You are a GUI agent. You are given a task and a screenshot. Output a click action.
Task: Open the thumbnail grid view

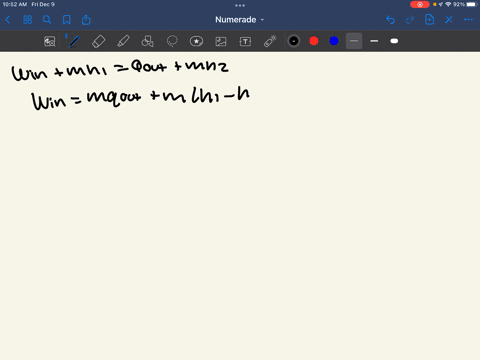coord(27,20)
